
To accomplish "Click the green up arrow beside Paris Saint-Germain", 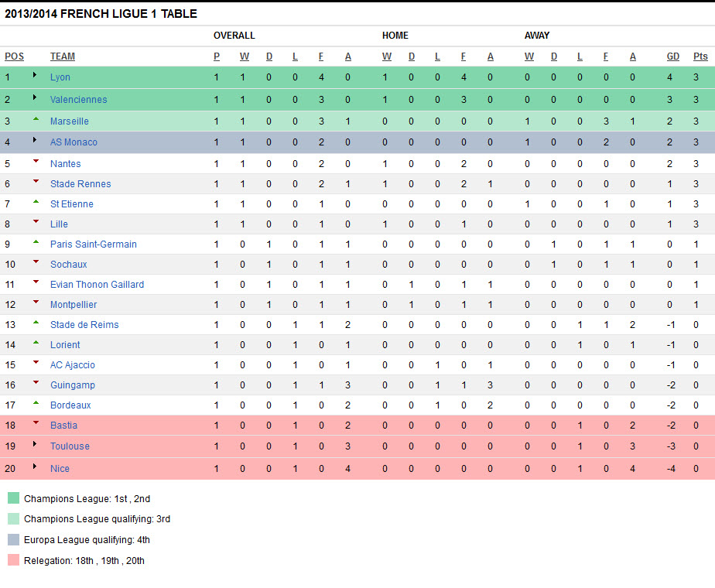I will [36, 242].
